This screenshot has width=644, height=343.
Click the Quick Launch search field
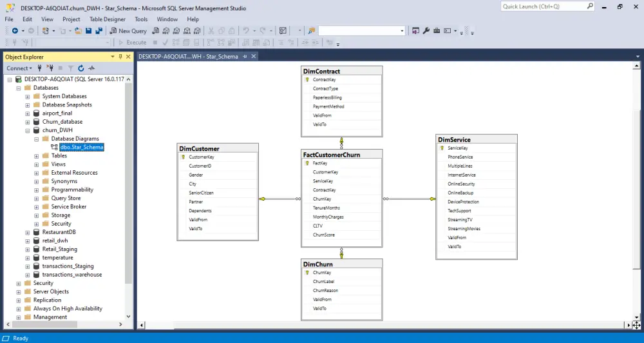[x=544, y=6]
